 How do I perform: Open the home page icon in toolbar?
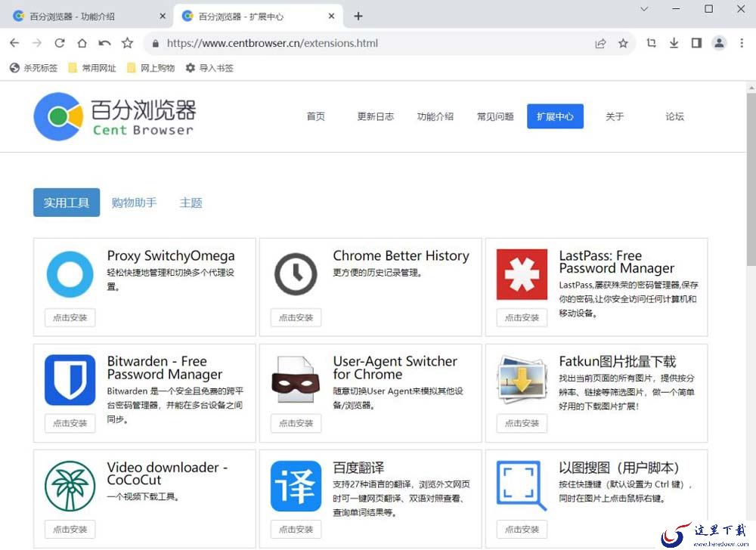pos(82,43)
